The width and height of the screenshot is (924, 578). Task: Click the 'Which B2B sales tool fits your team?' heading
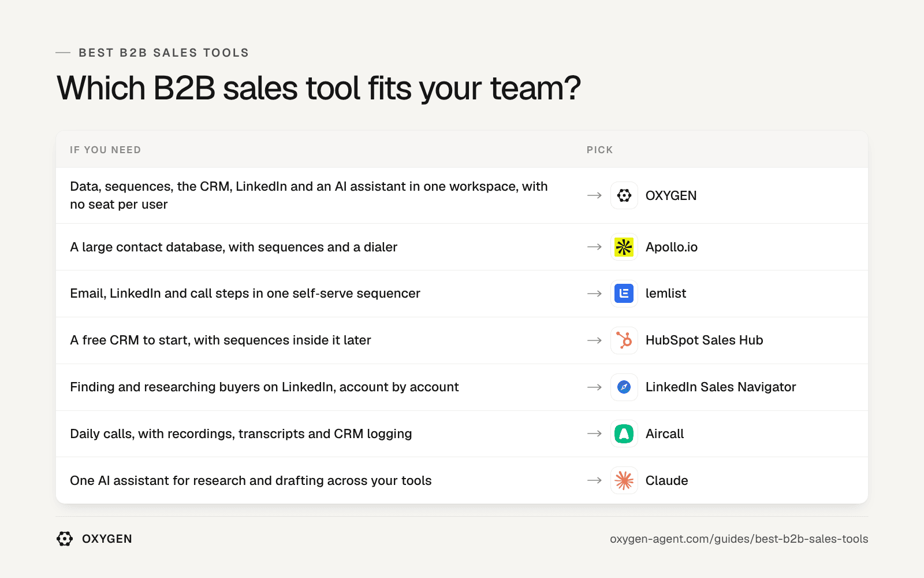[319, 88]
